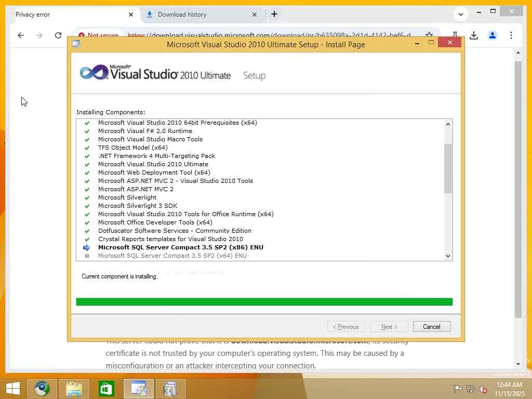Click the setup window title bar icon
The image size is (532, 399).
76,44
